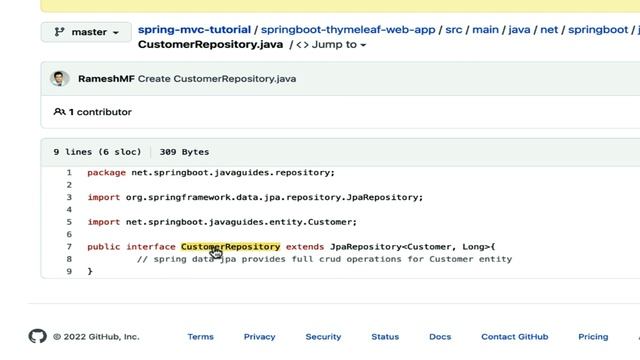The image size is (640, 360).
Task: Open the Terms footer link
Action: [x=200, y=337]
